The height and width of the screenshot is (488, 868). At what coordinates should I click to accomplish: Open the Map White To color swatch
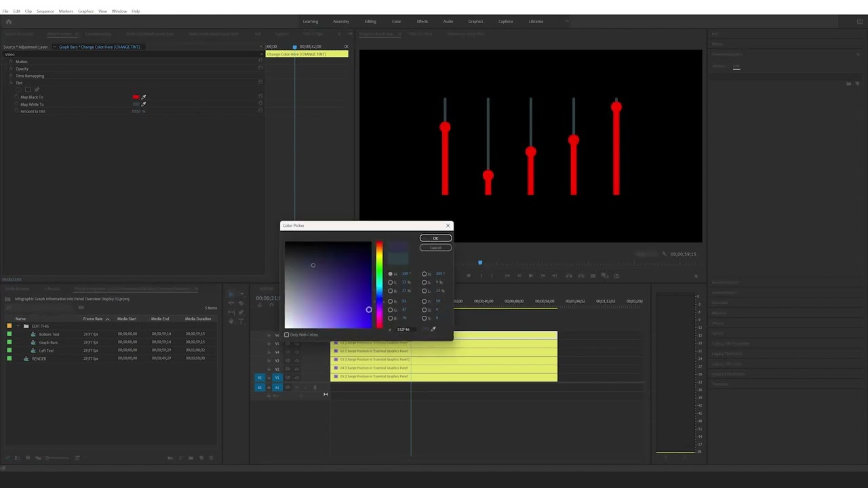click(x=136, y=104)
